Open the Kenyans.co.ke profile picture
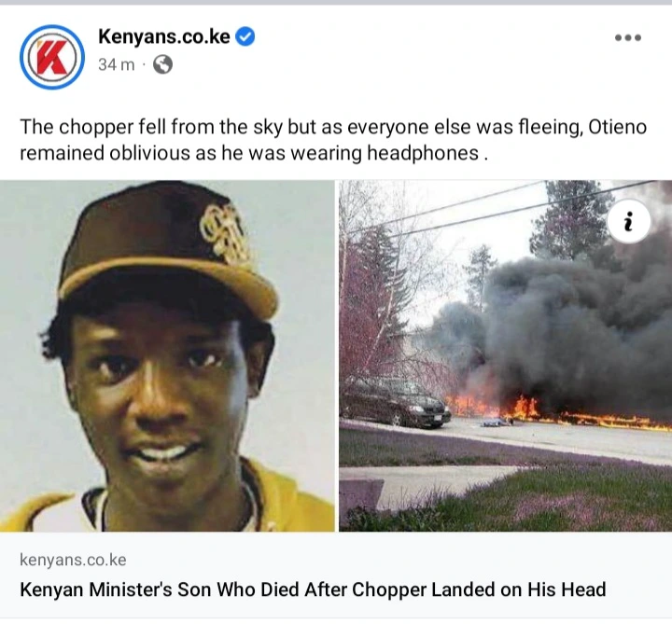This screenshot has height=624, width=672. tap(52, 57)
